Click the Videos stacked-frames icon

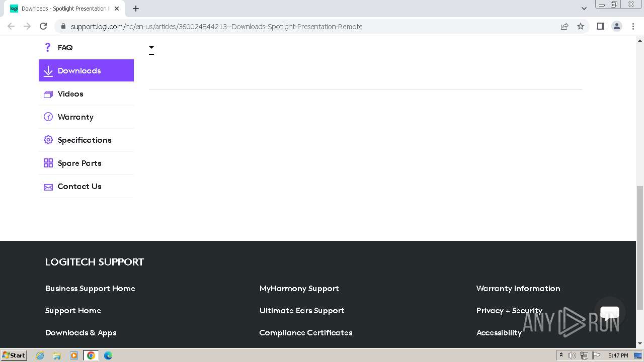click(48, 94)
